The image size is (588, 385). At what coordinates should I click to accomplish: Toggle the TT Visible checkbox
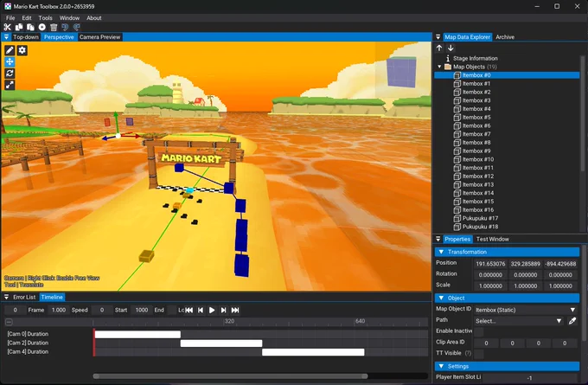coord(479,354)
